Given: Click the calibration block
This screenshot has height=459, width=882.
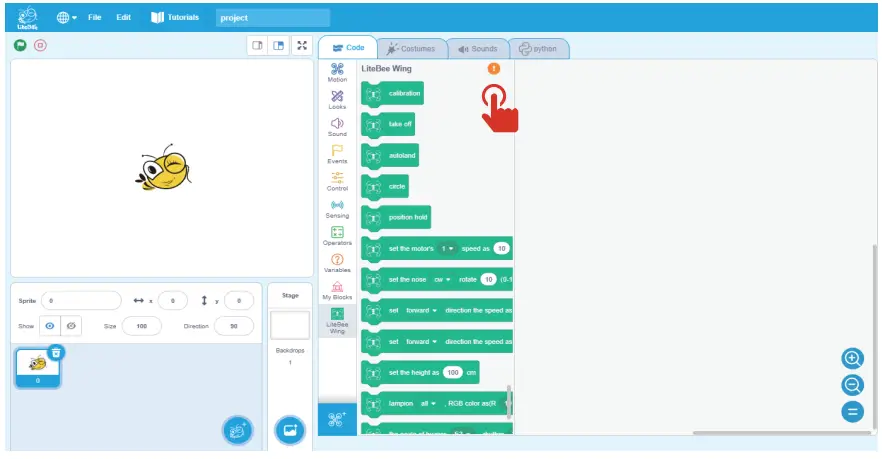Looking at the screenshot, I should [x=393, y=93].
